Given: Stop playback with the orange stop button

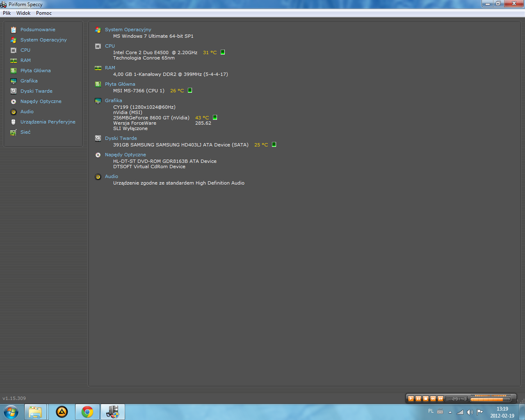Looking at the screenshot, I should click(x=426, y=399).
